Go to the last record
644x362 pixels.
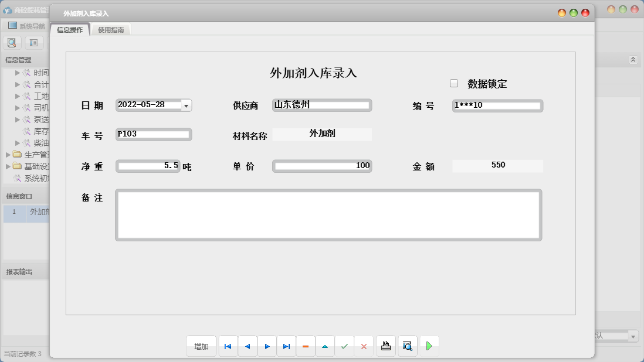286,346
